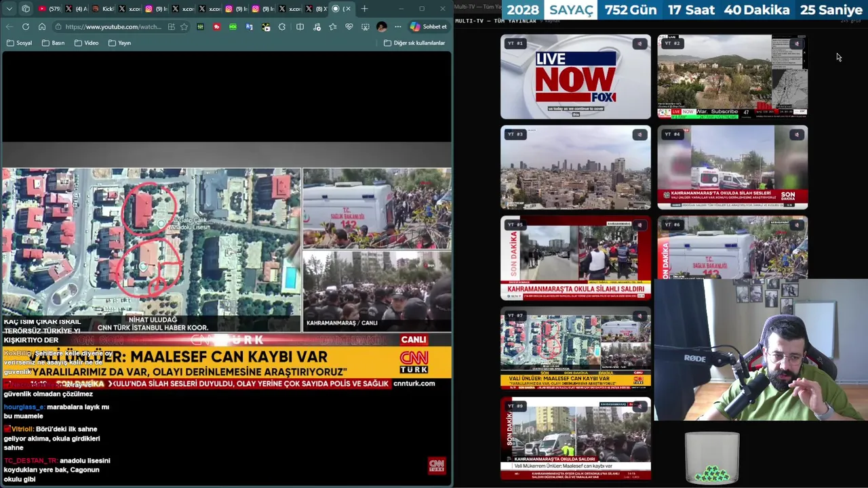Open the green equalizer extension icon
The width and height of the screenshot is (868, 488).
point(200,26)
